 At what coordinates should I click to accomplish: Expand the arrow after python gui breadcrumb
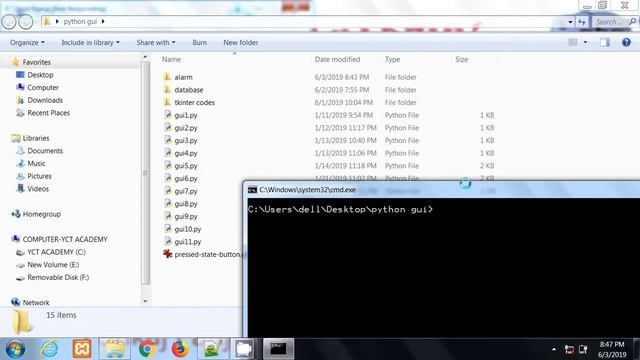click(103, 21)
